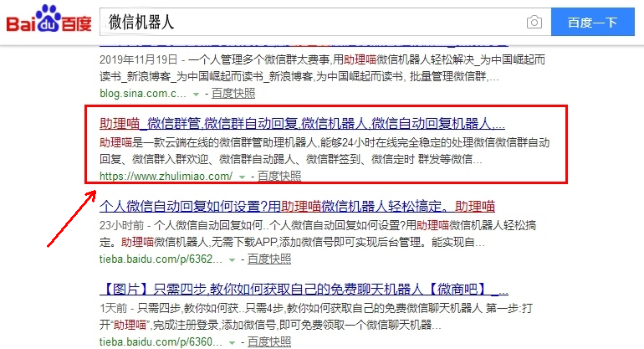Screen dimensions: 644x349
Task: Focus the search box containing 微信机器人
Action: [x=309, y=22]
